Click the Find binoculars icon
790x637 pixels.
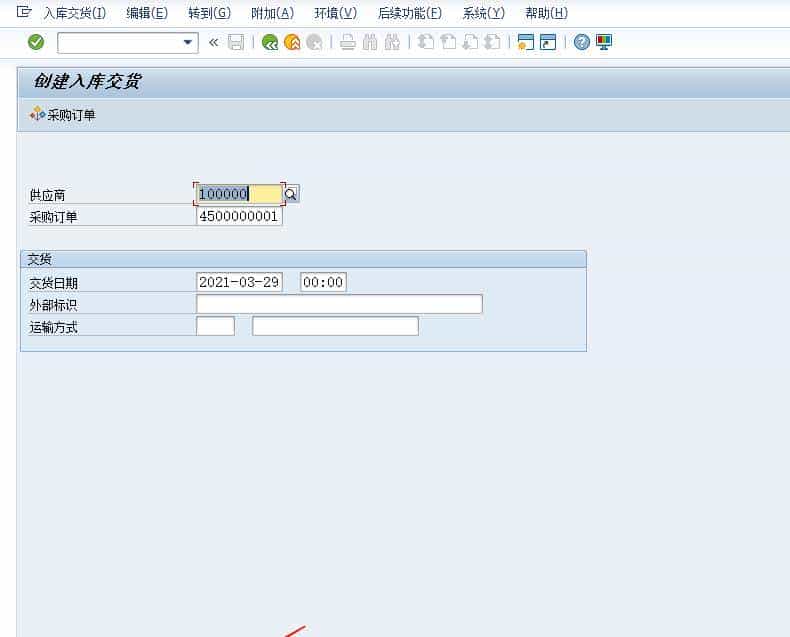370,42
